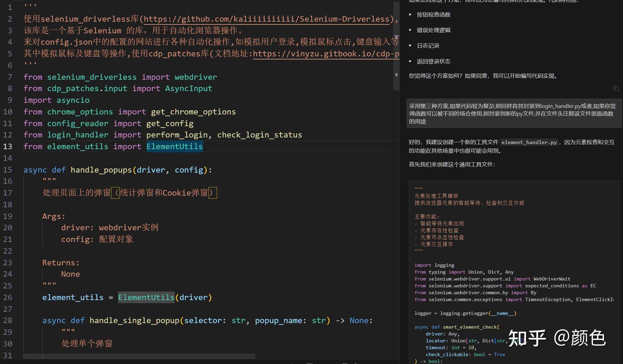Click 'expected_conditions as EC' in chat code
This screenshot has width=623, height=364.
[560, 286]
